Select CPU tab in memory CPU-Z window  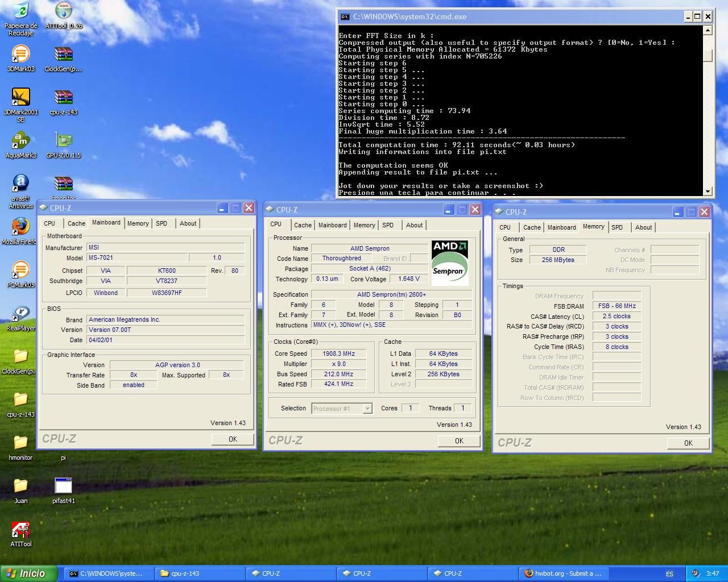pyautogui.click(x=505, y=227)
